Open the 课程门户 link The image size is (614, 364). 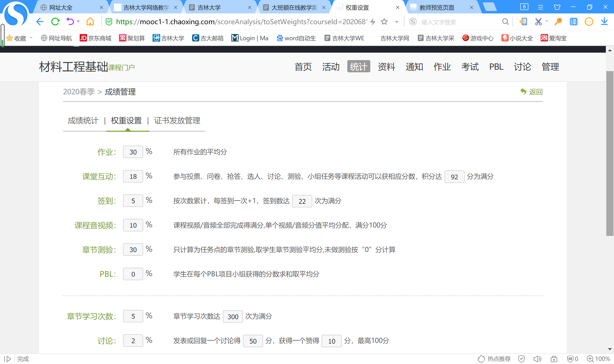(x=121, y=68)
